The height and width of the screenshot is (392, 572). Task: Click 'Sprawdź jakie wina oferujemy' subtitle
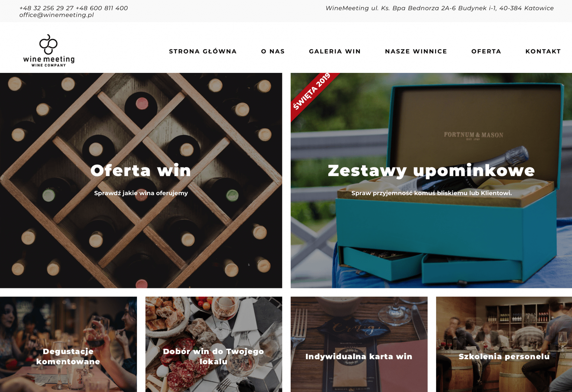[141, 193]
